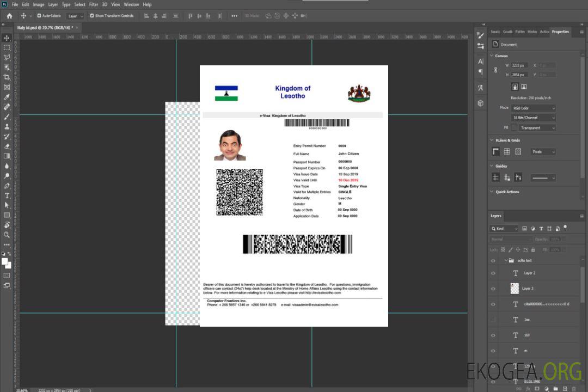
Task: Open the Image menu
Action: point(38,4)
